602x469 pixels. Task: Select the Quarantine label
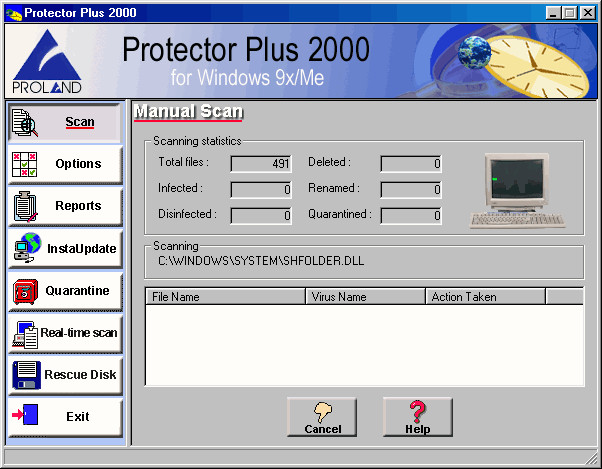(x=77, y=291)
